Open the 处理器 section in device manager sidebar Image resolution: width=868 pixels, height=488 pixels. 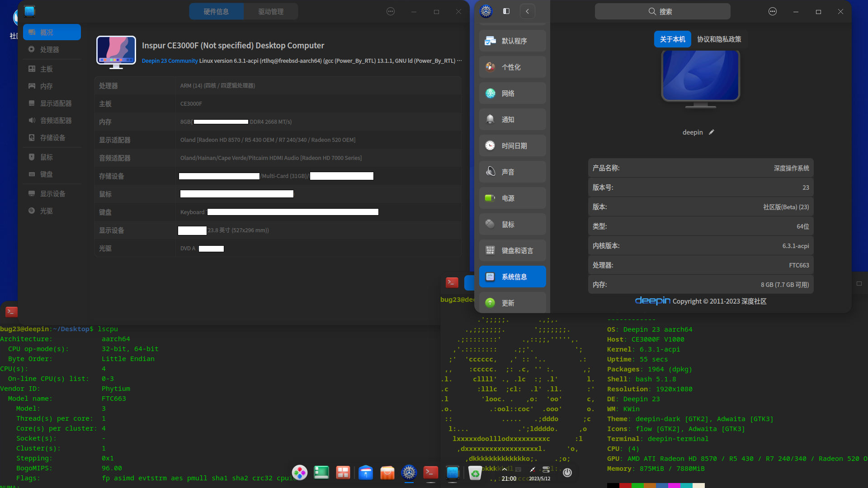click(x=49, y=50)
